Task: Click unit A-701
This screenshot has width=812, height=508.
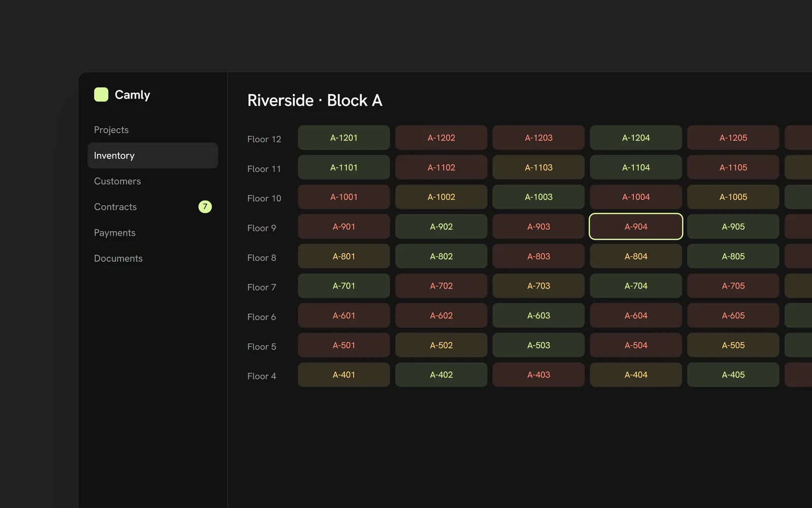Action: [x=344, y=286]
